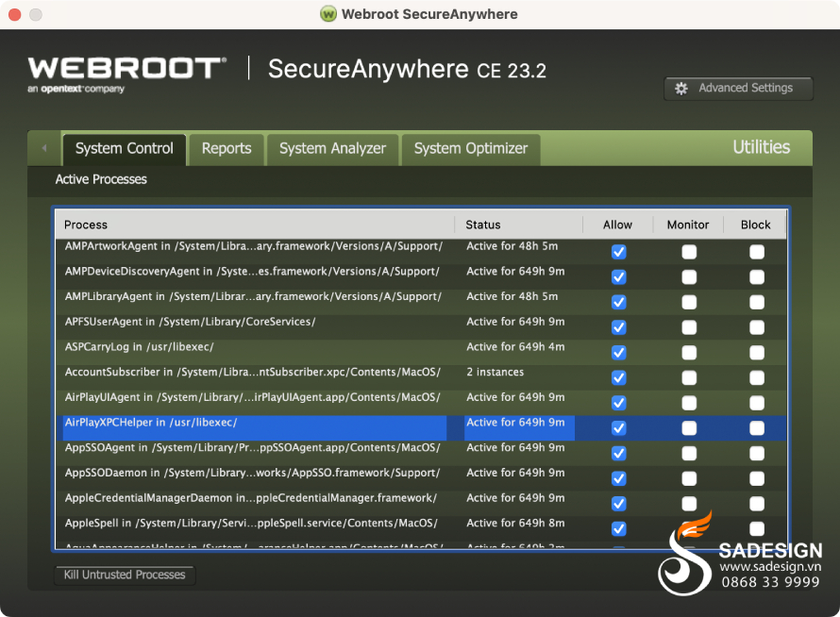Block AppleCredentialManagerDaemon process
This screenshot has height=617, width=840.
[x=757, y=504]
